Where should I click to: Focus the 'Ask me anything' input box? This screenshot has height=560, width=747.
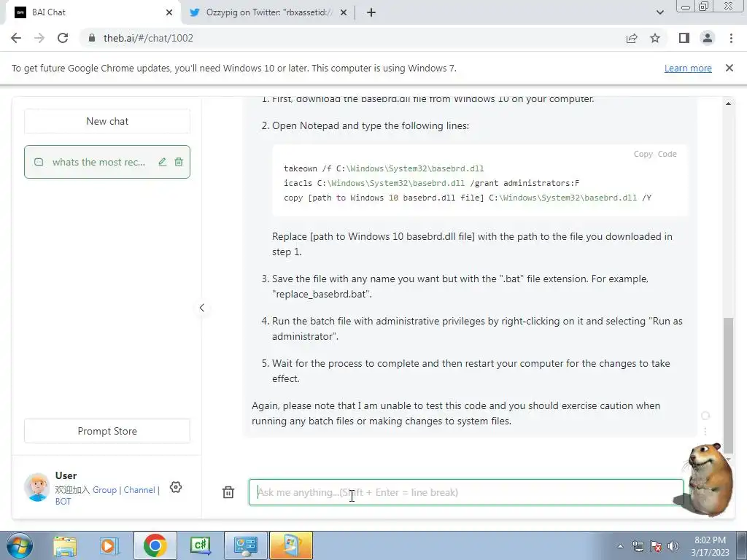click(x=466, y=492)
